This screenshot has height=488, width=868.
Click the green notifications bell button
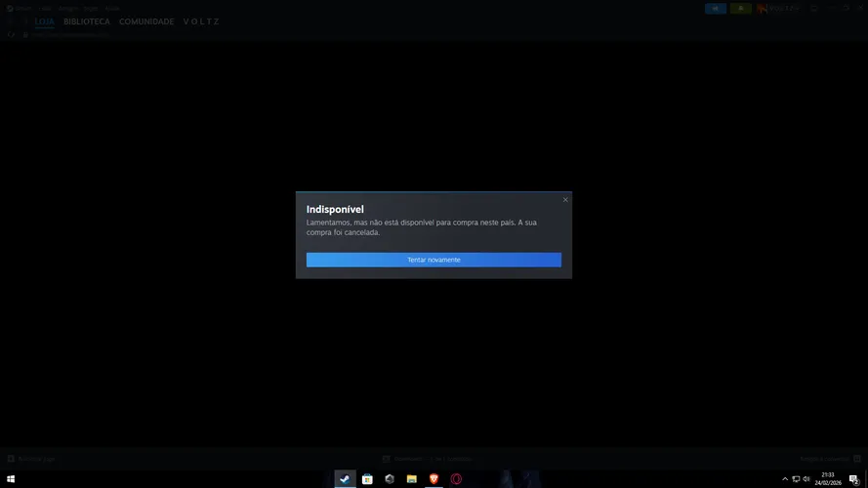(x=741, y=9)
